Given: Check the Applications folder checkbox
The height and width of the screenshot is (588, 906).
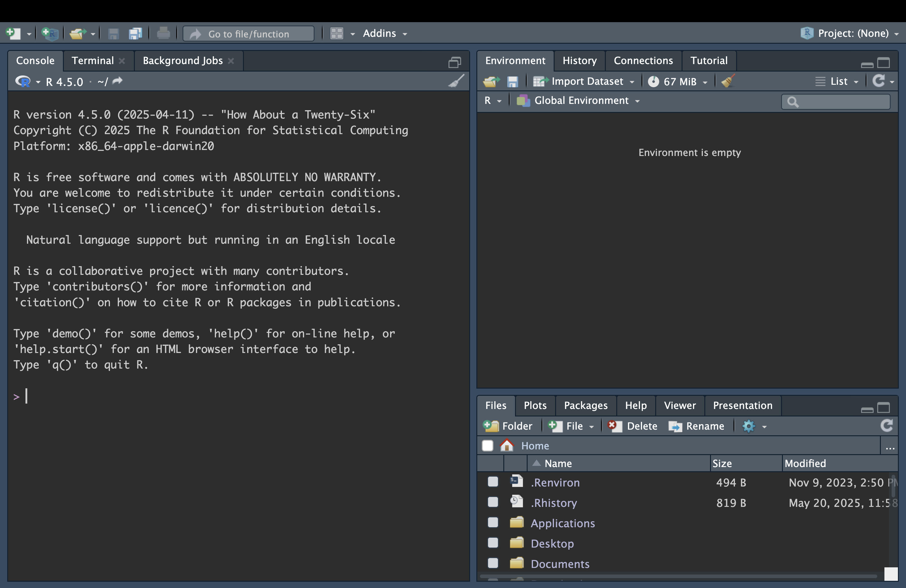Looking at the screenshot, I should [x=493, y=522].
